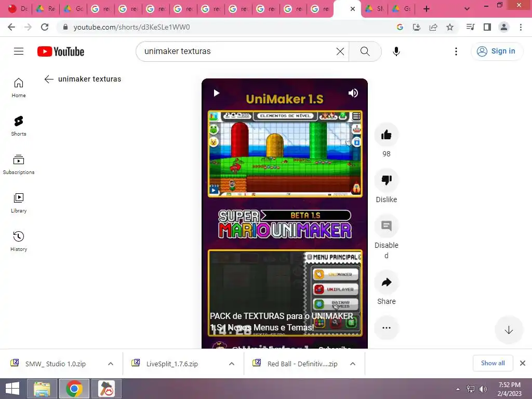
Task: Expand options for SMW_ Studio 1.0.zip
Action: (111, 364)
